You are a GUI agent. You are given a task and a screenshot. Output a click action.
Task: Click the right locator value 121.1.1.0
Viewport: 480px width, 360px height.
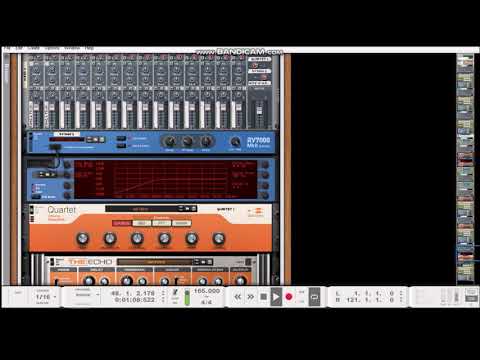coord(369,300)
